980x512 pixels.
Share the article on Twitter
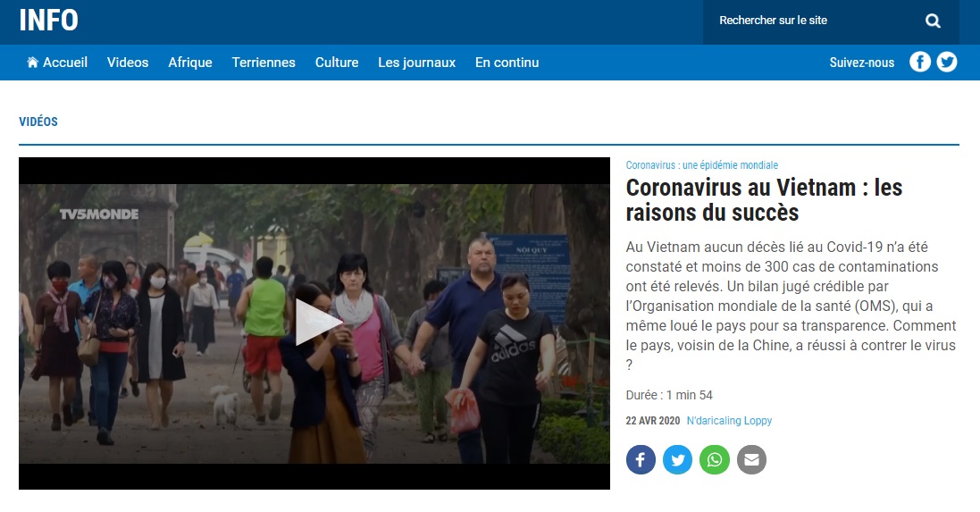(x=677, y=460)
